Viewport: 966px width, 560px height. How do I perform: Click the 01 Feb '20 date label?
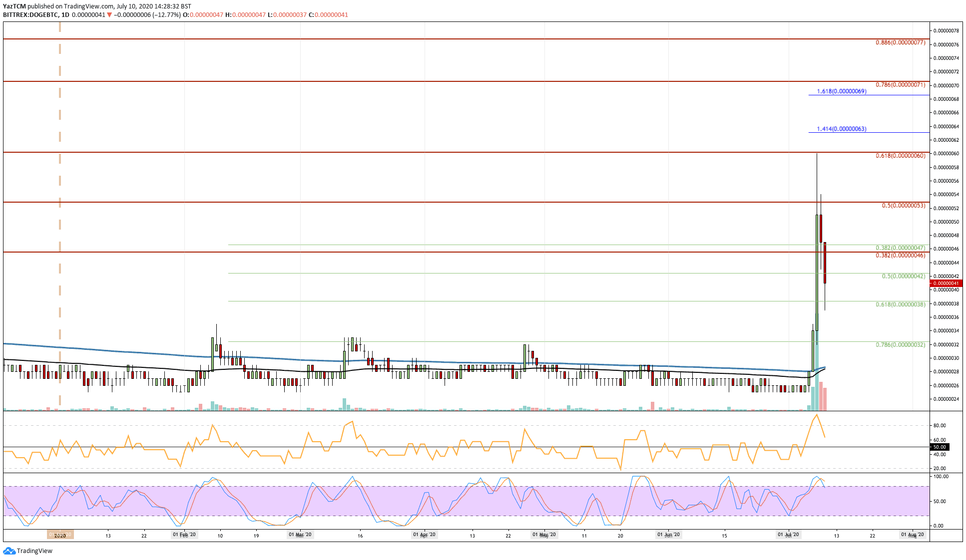click(x=184, y=535)
